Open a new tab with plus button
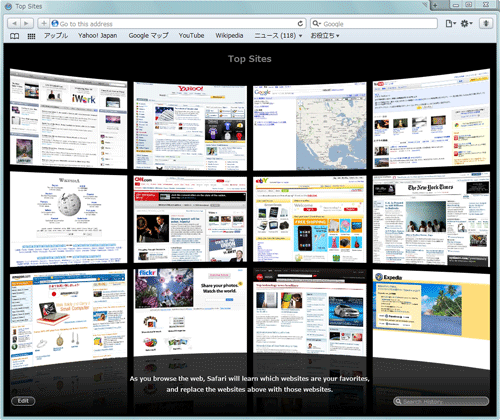The width and height of the screenshot is (500, 420). 435,5
